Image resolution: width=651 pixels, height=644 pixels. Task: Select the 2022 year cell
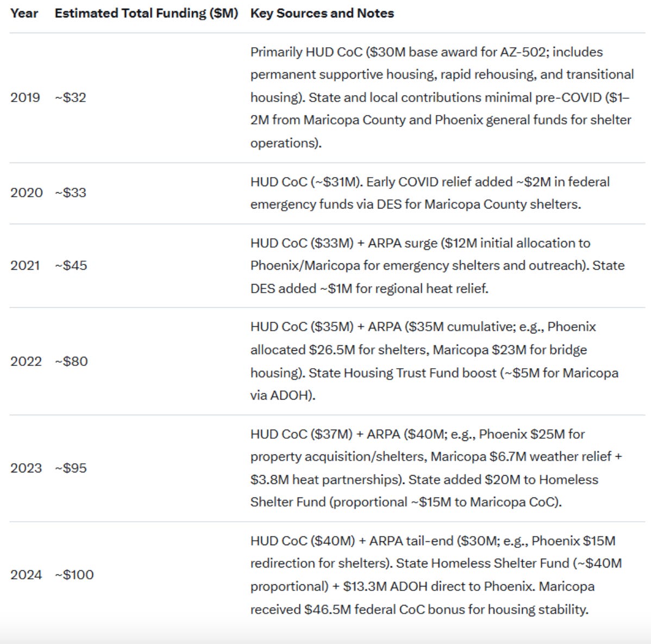point(26,362)
